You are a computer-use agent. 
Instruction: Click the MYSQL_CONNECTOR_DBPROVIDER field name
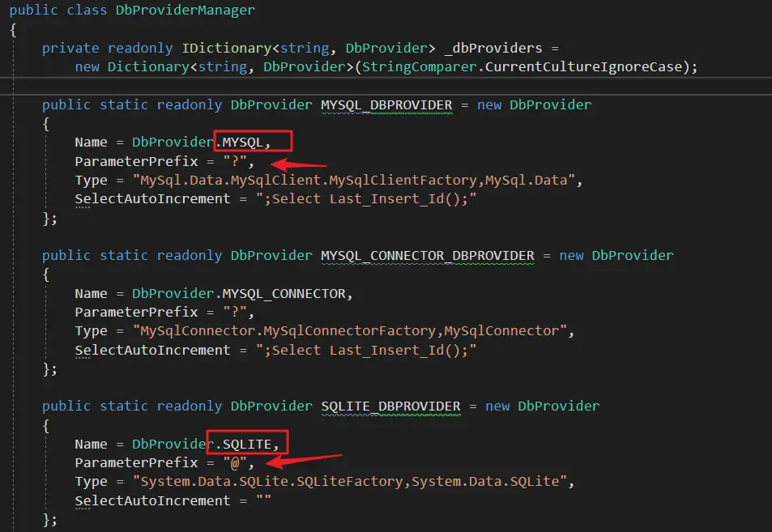(428, 255)
